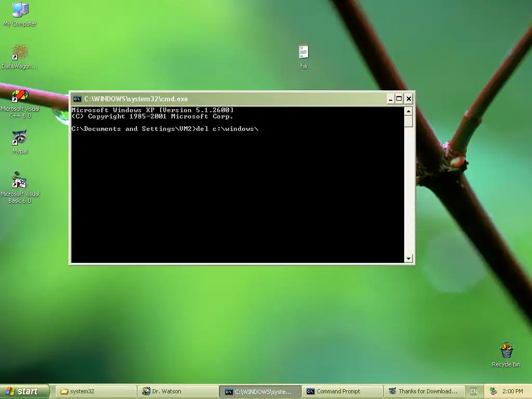Open the cmd.exe title bar system menu icon

[77, 99]
